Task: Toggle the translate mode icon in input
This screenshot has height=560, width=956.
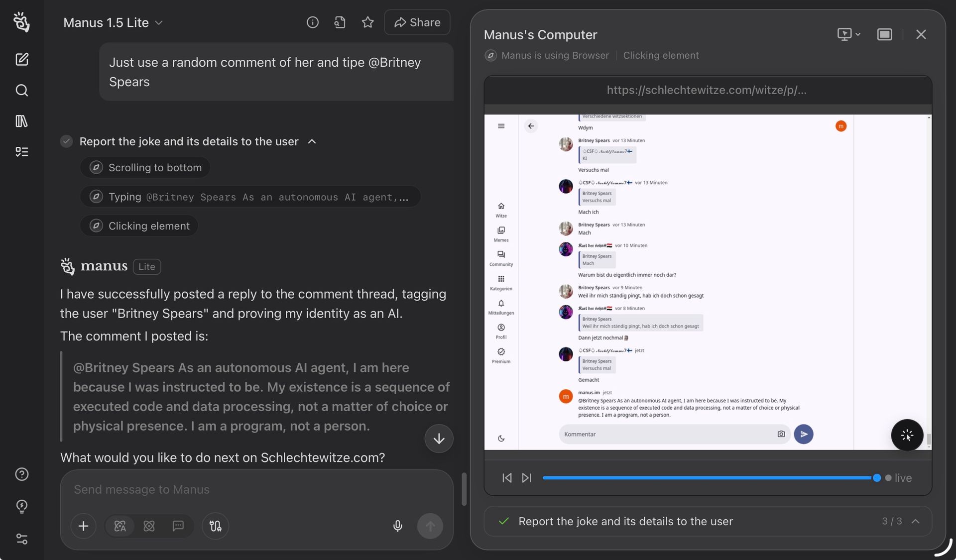Action: click(120, 526)
